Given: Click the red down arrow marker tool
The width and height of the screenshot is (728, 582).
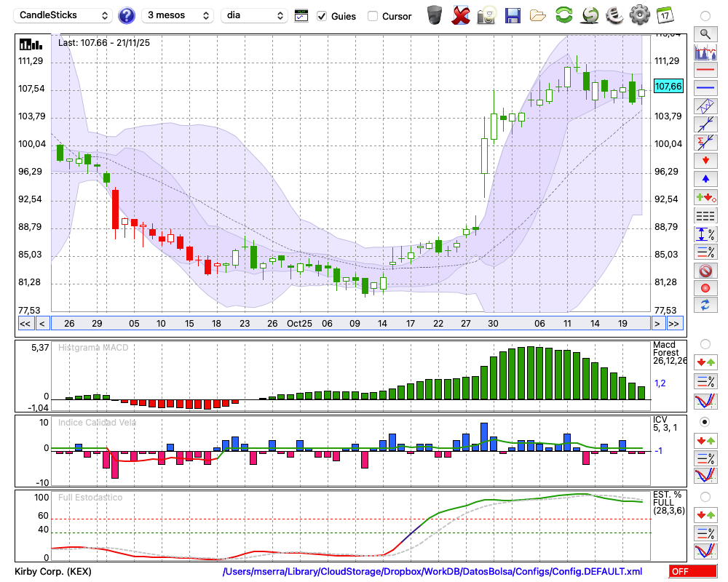Looking at the screenshot, I should [x=705, y=160].
